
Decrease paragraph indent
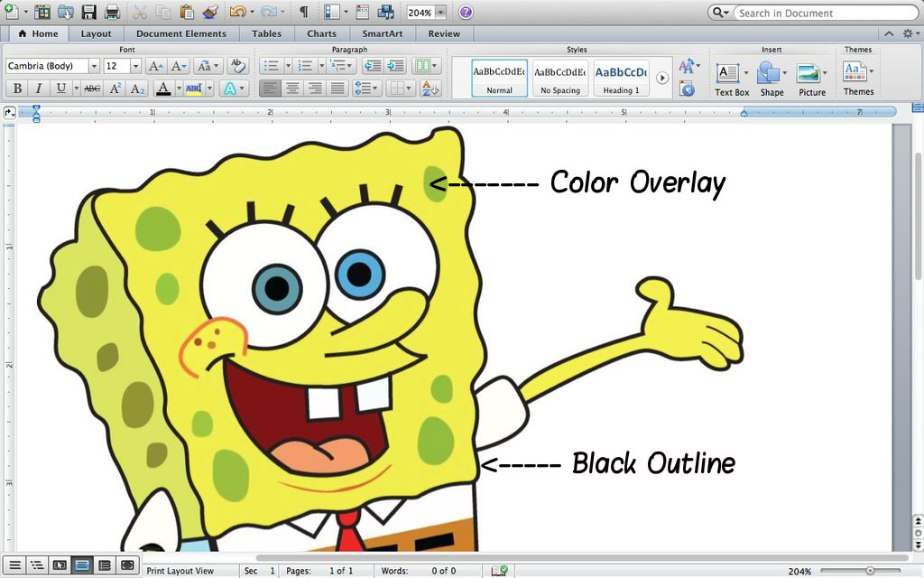pyautogui.click(x=372, y=66)
